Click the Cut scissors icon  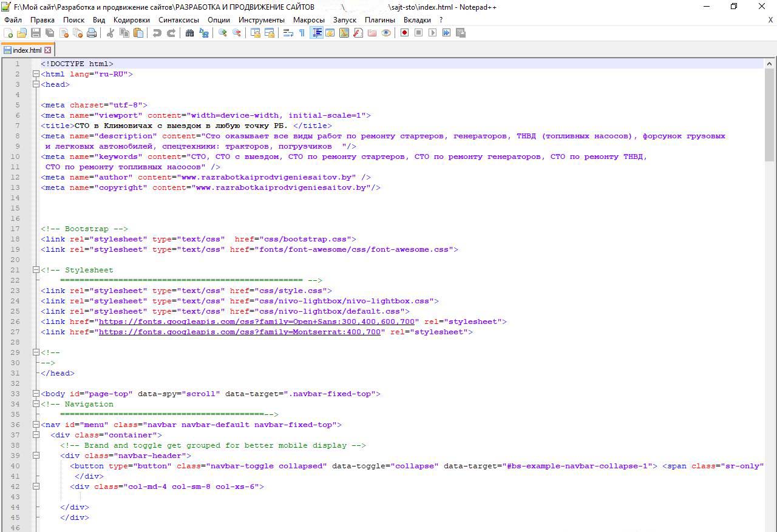tap(110, 33)
